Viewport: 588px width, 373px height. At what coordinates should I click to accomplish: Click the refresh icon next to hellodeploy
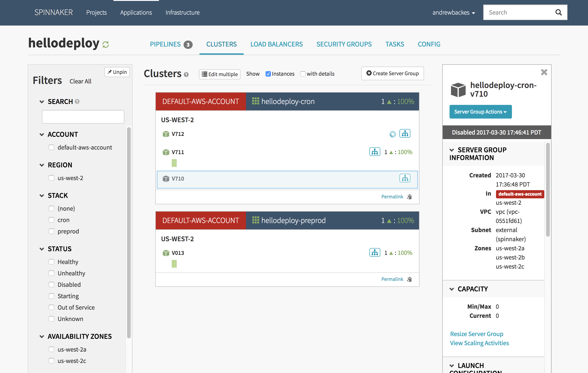[x=105, y=44]
